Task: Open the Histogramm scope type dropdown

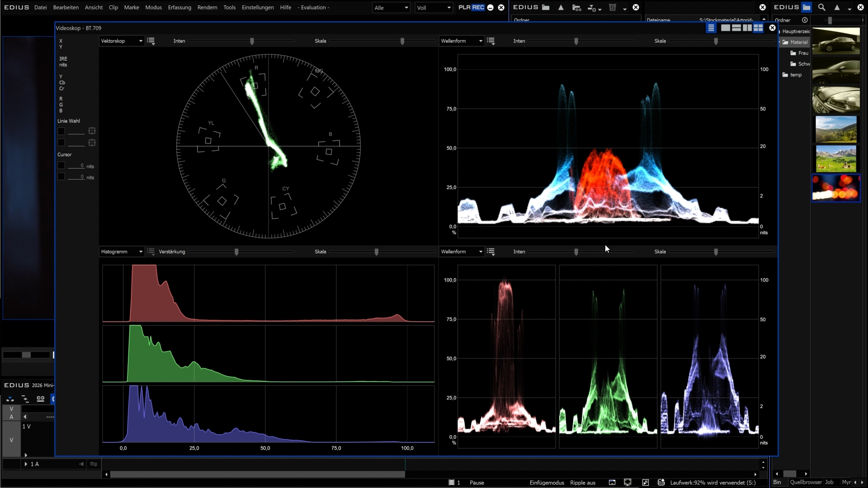Action: click(x=121, y=252)
